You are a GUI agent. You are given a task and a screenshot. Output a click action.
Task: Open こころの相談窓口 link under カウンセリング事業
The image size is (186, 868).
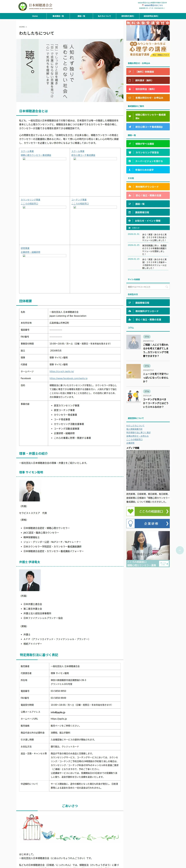29,204
